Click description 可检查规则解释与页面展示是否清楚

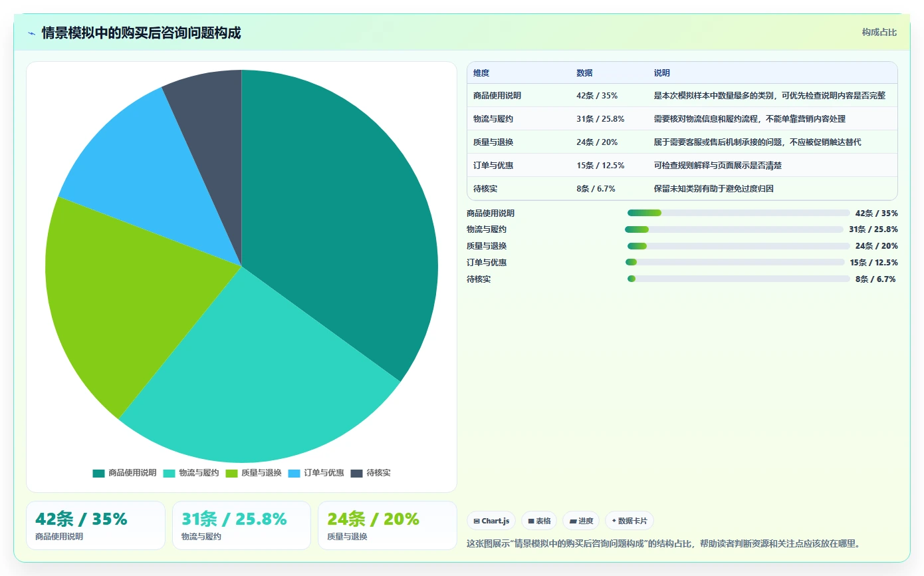point(718,166)
